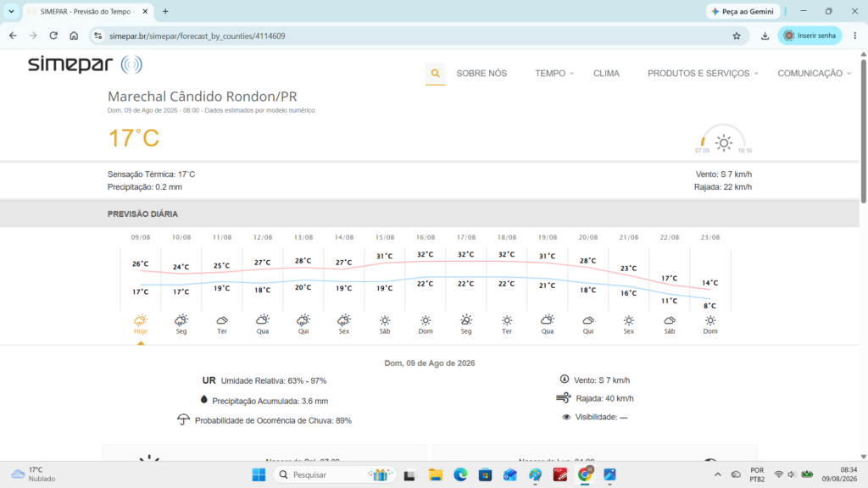Image resolution: width=868 pixels, height=488 pixels.
Task: Click the water drop precipitation icon
Action: click(203, 400)
